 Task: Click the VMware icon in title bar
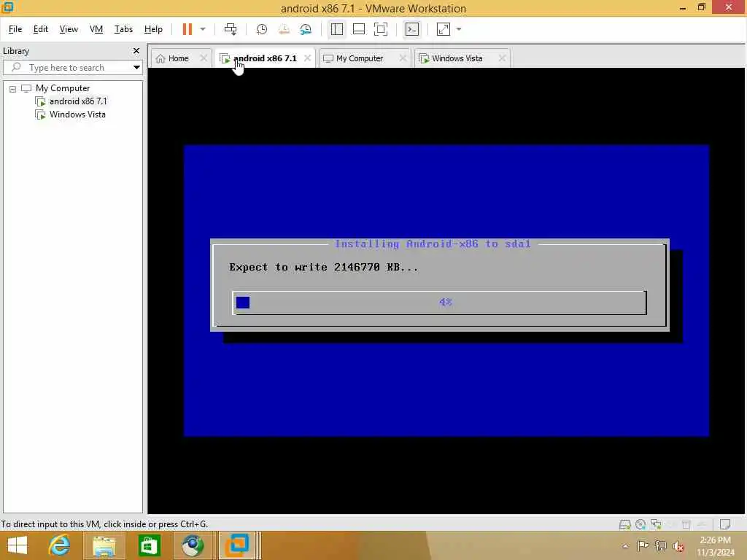coord(7,7)
